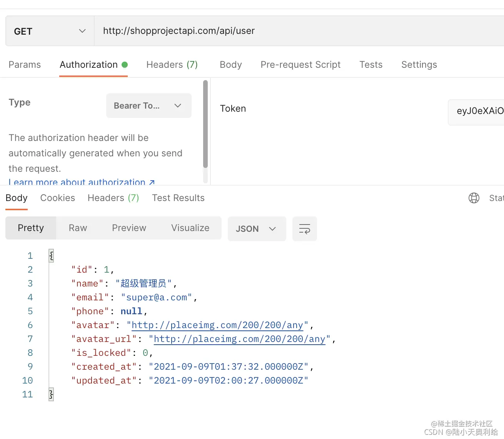Click the request URL field

tap(299, 31)
